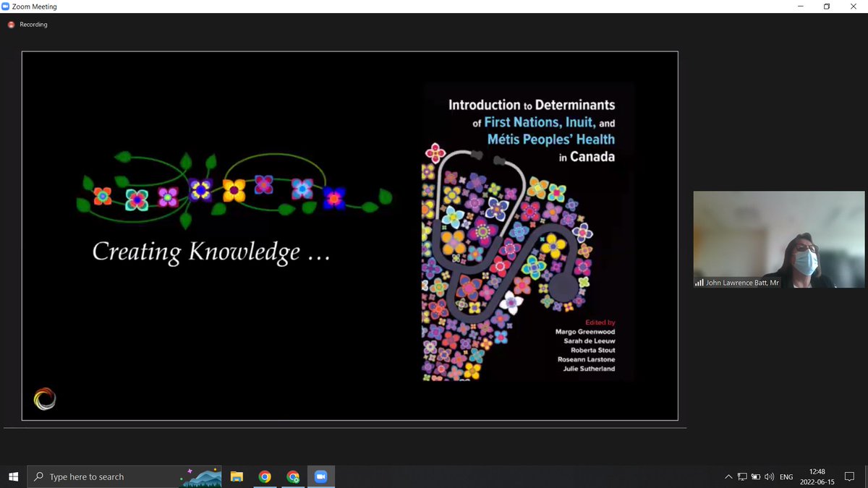This screenshot has width=868, height=488.
Task: Close the Zoom Meeting window
Action: click(855, 7)
